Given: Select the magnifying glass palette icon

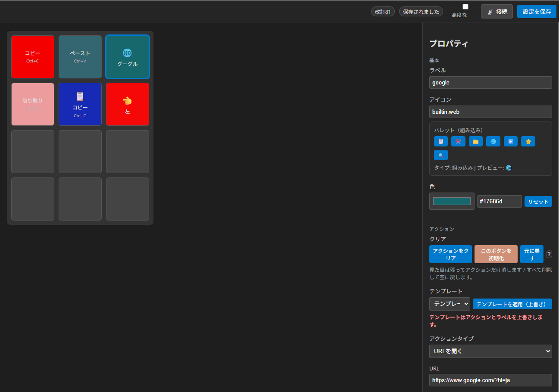Looking at the screenshot, I should click(441, 155).
